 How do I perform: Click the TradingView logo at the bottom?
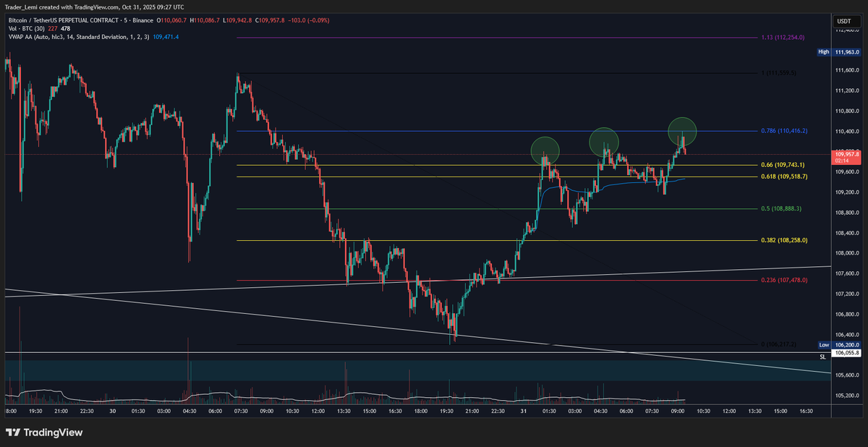pos(44,433)
